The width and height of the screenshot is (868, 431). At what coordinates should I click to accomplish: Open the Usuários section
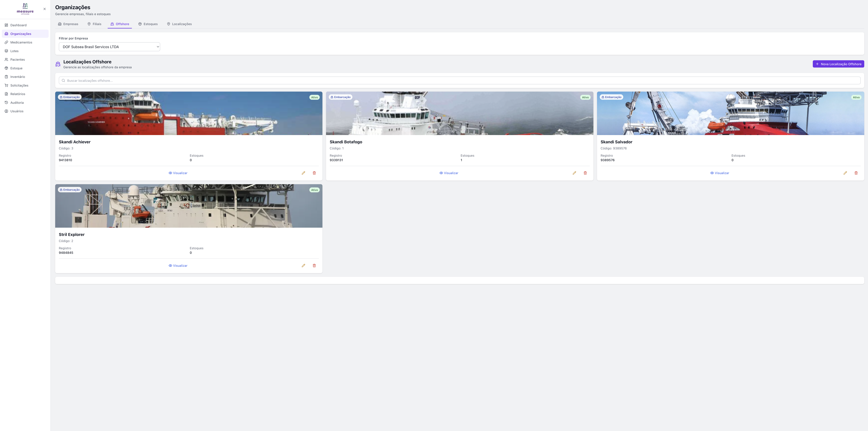click(x=17, y=111)
